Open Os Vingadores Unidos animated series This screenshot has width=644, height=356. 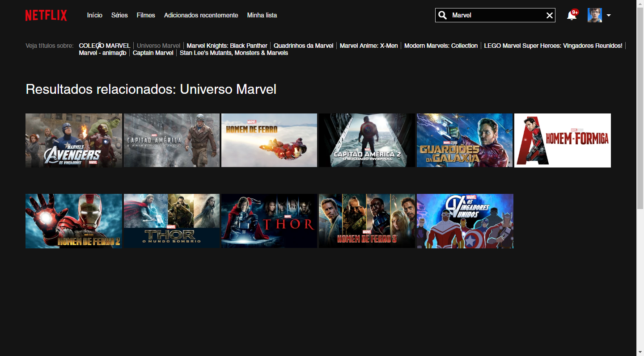(465, 221)
